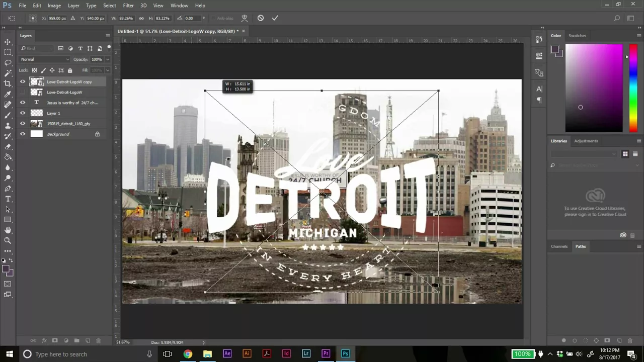The image size is (644, 362).
Task: Select the Pen tool
Action: coord(8,189)
